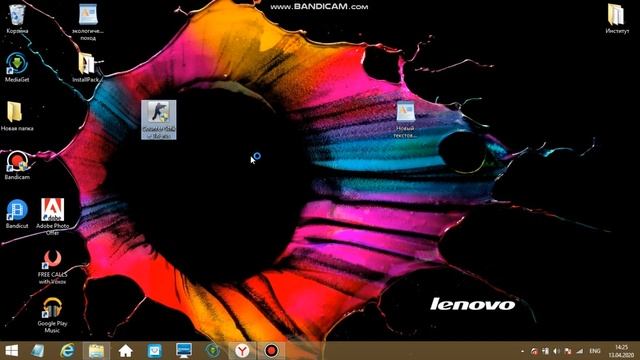
Task: Select the 'Новая папка' folder icon
Action: coord(17,116)
